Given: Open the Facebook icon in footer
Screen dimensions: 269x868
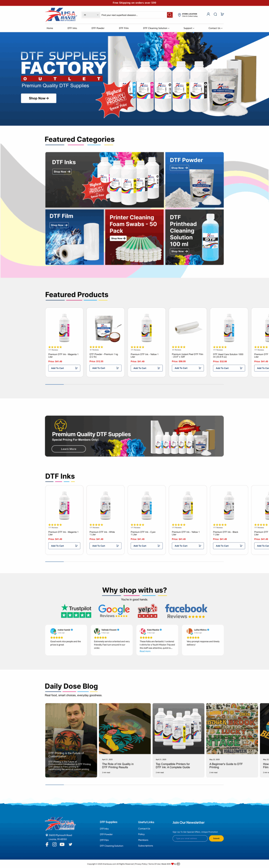Looking at the screenshot, I should (x=47, y=844).
